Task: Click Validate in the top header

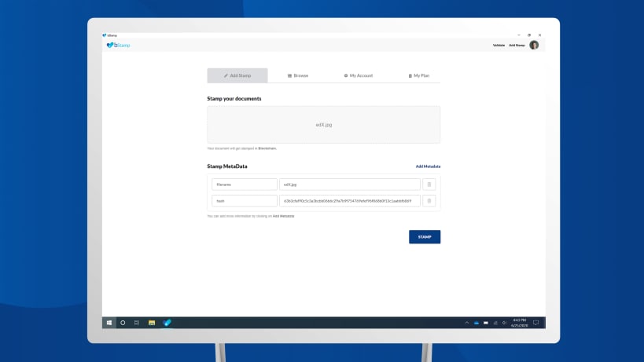Action: [x=499, y=45]
